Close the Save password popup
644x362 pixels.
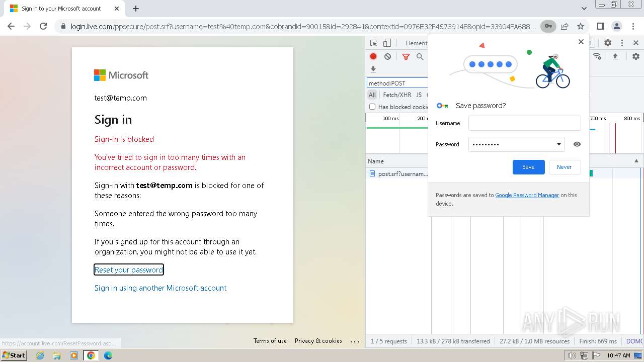point(581,42)
